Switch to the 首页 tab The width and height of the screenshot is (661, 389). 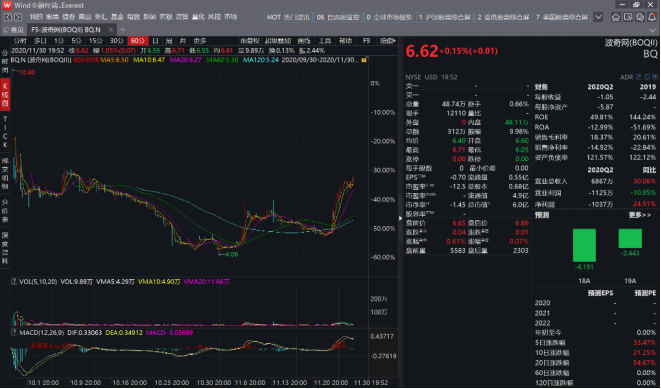[13, 30]
